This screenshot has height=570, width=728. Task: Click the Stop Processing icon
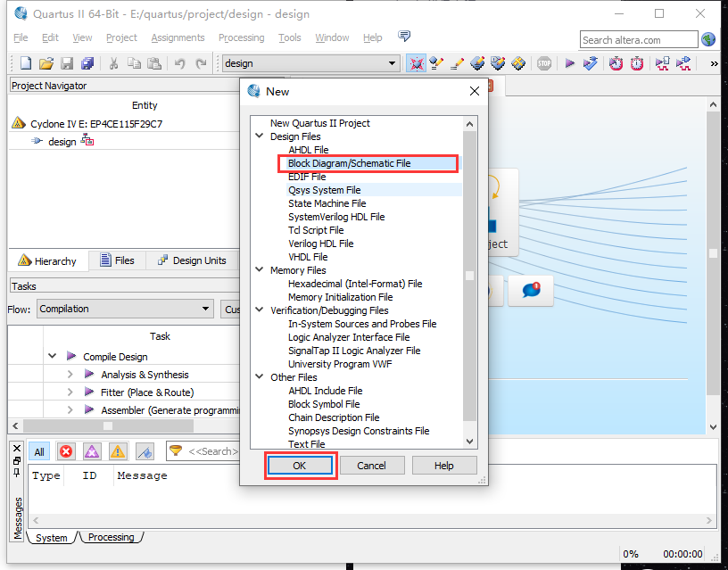click(544, 63)
